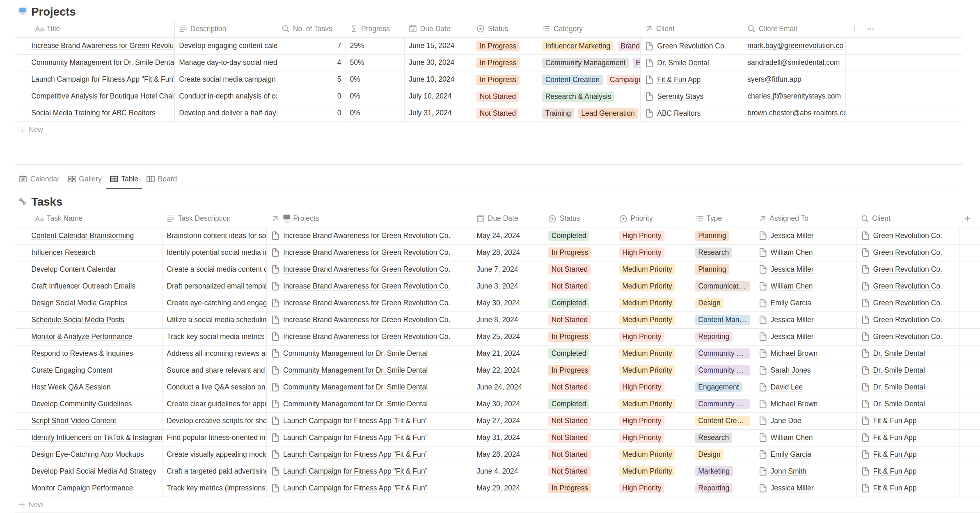
Task: Toggle Not Started status on Serenity Stays project
Action: point(497,95)
